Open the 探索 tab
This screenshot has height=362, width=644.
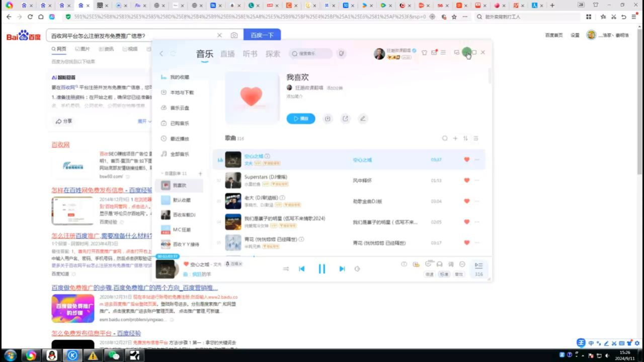273,54
